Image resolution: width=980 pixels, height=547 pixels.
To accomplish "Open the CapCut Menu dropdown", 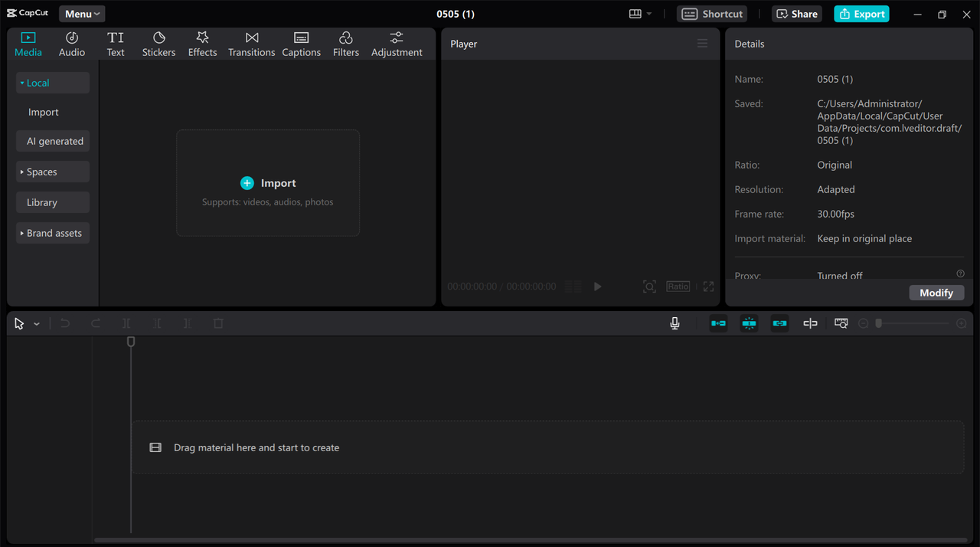I will 82,14.
